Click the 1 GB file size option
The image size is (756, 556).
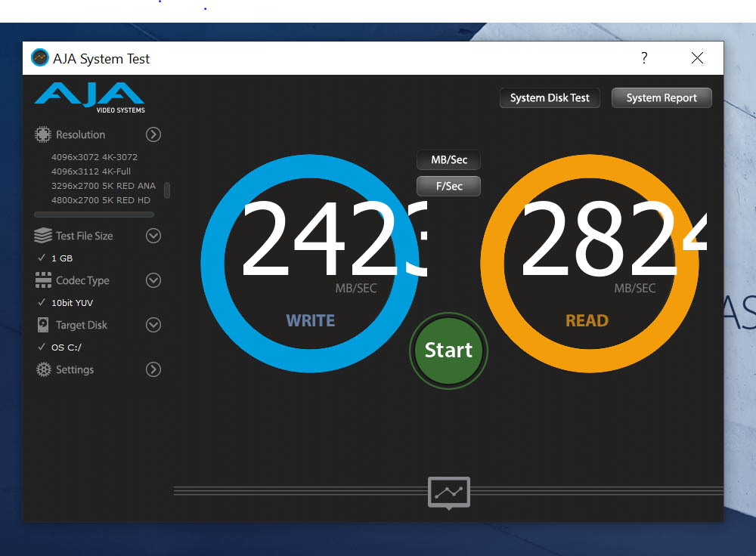62,258
